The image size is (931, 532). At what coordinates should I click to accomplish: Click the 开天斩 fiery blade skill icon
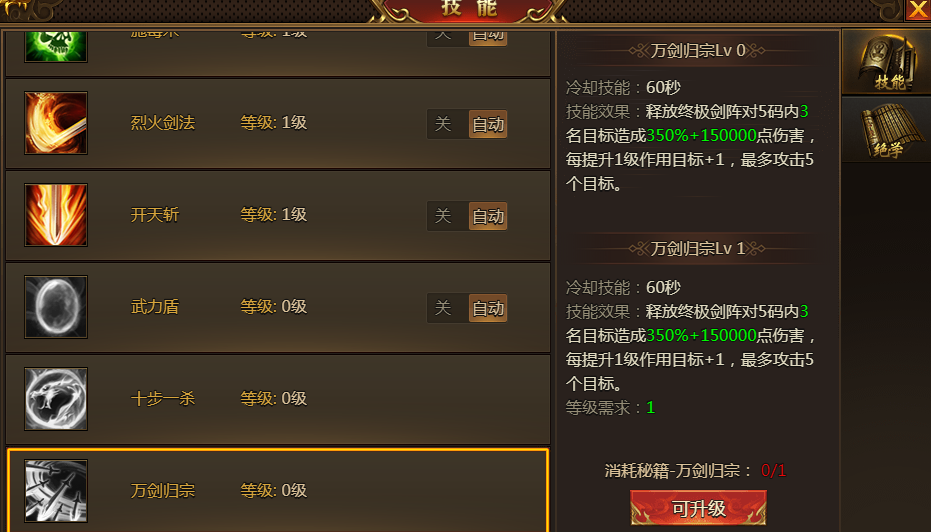pyautogui.click(x=56, y=215)
